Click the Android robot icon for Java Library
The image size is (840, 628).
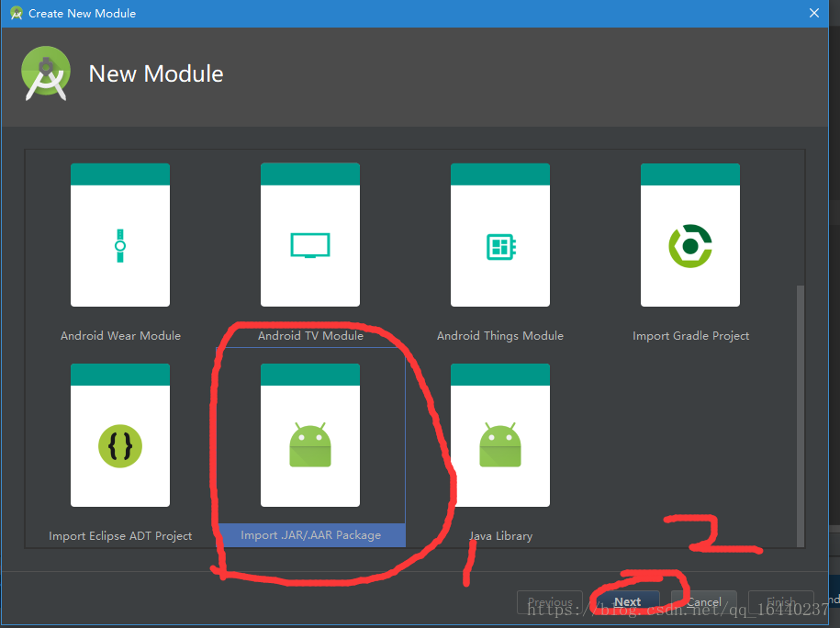pyautogui.click(x=499, y=444)
